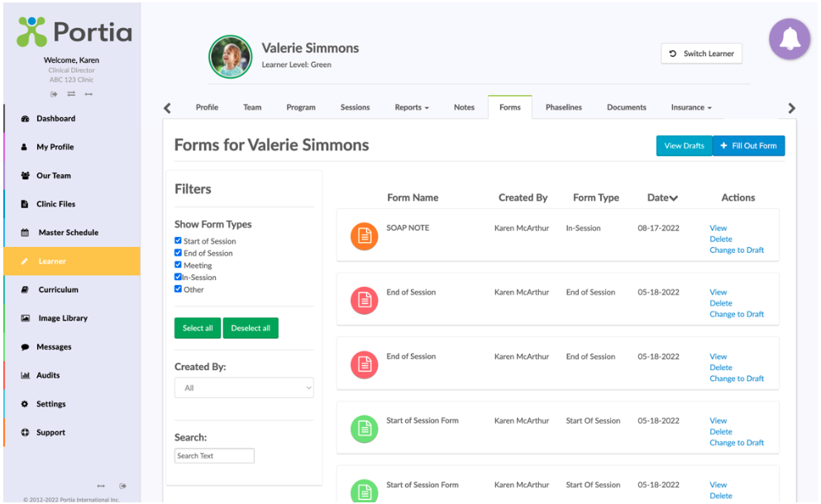Screen dimensions: 821x504
Task: Sort forms by the Date column header
Action: [662, 197]
